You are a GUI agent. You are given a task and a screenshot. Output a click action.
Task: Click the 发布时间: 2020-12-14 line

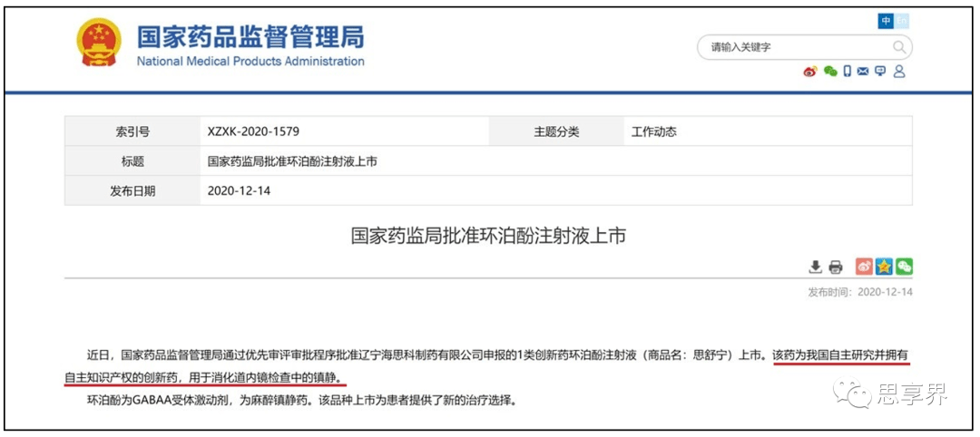tap(860, 292)
